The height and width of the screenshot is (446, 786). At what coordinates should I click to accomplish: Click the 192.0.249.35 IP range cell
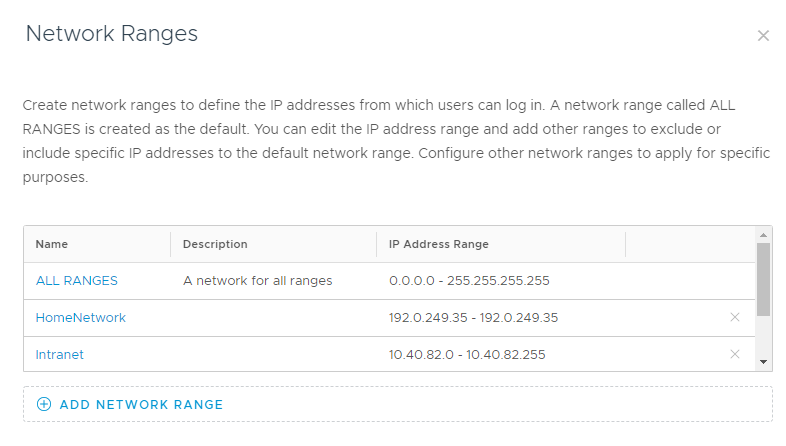coord(473,318)
